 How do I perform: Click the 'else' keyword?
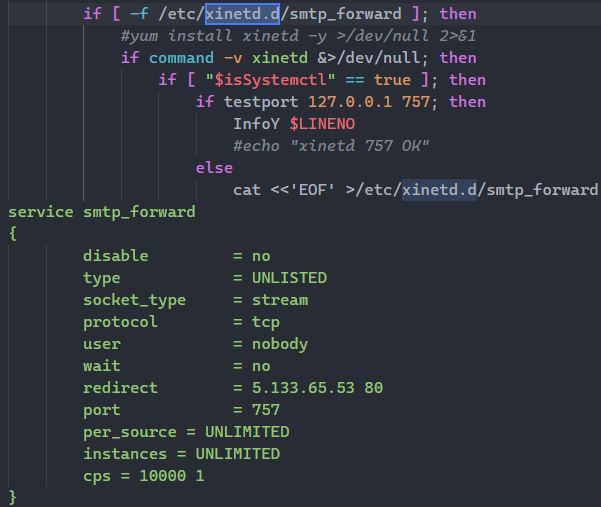point(214,168)
